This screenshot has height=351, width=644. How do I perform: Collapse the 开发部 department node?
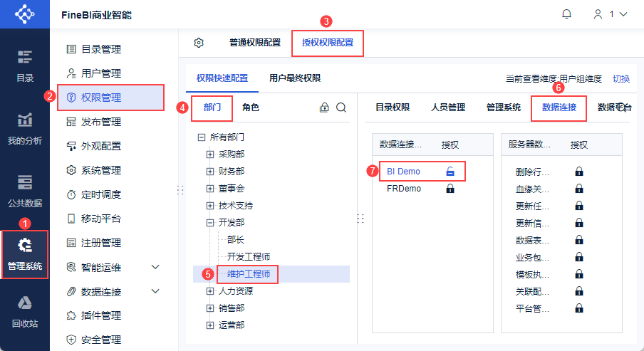(210, 222)
